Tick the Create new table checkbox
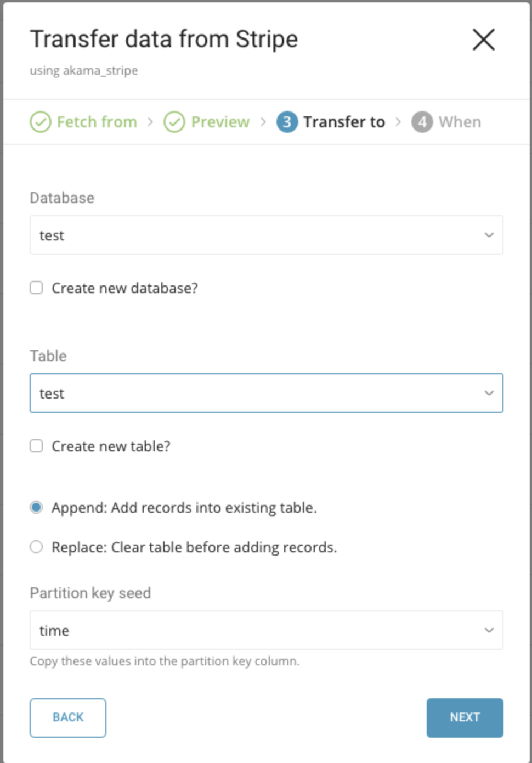Image resolution: width=532 pixels, height=763 pixels. pyautogui.click(x=36, y=446)
